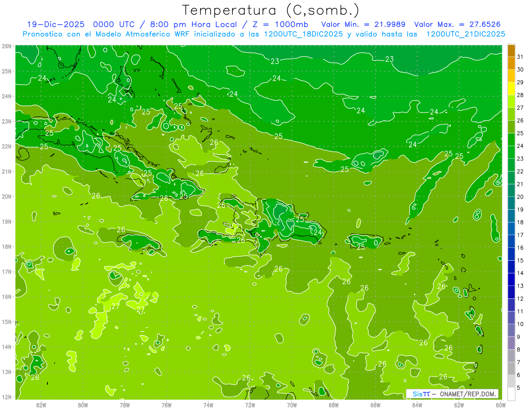The image size is (532, 411).
Task: Click the 12N latitude axis label
Action: [x=7, y=397]
